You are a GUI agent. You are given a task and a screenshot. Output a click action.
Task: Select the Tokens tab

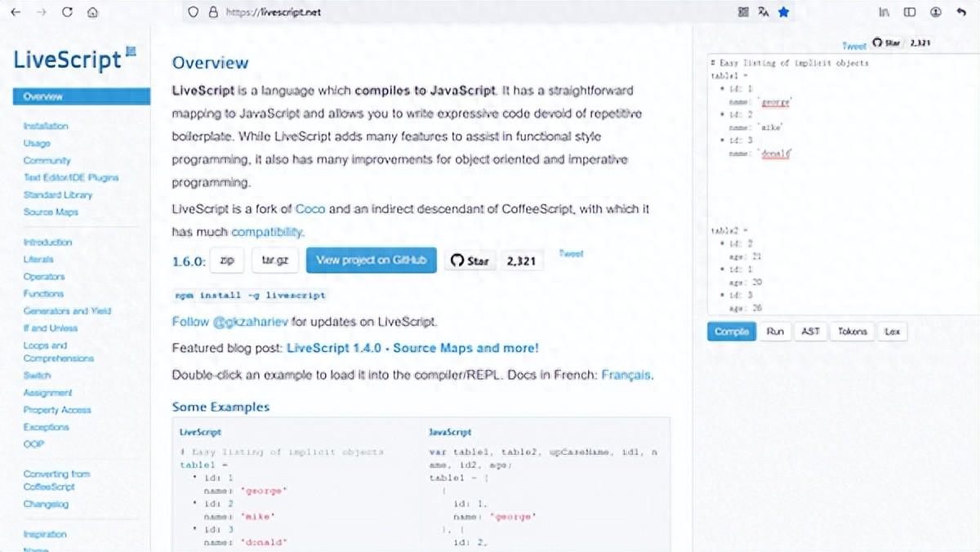[853, 332]
